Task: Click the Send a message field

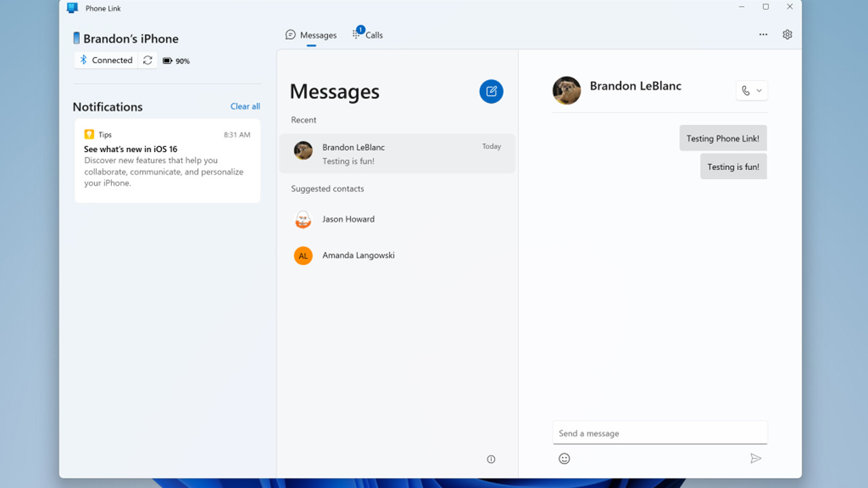Action: [x=659, y=433]
